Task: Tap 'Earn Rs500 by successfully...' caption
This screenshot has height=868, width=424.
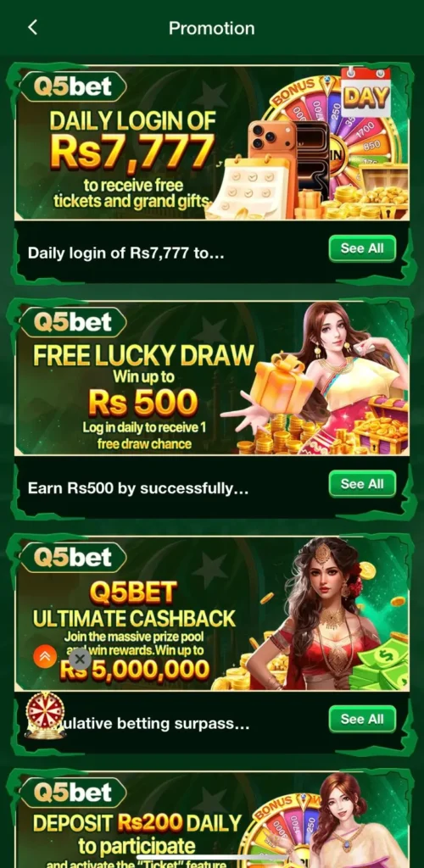Action: tap(138, 489)
